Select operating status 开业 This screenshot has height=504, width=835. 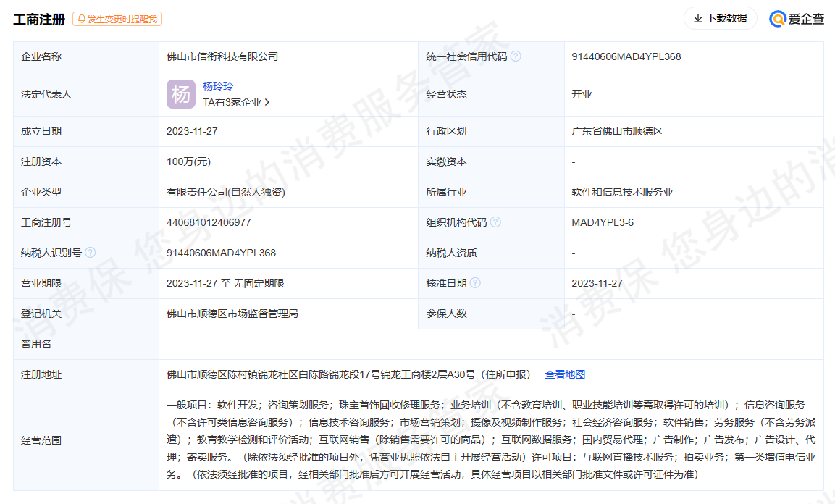(582, 94)
